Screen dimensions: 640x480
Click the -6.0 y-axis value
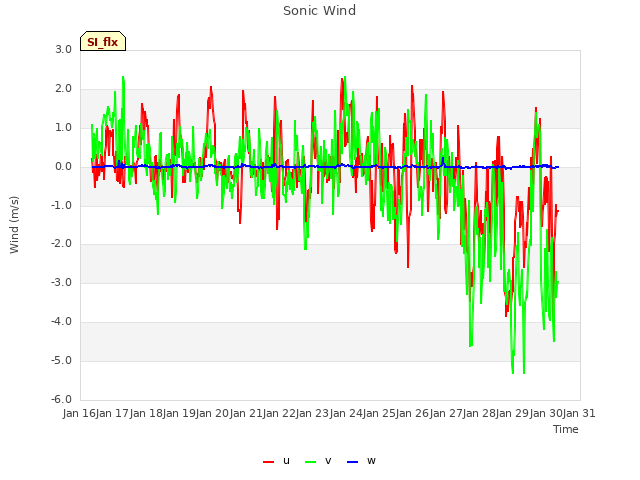pos(62,399)
